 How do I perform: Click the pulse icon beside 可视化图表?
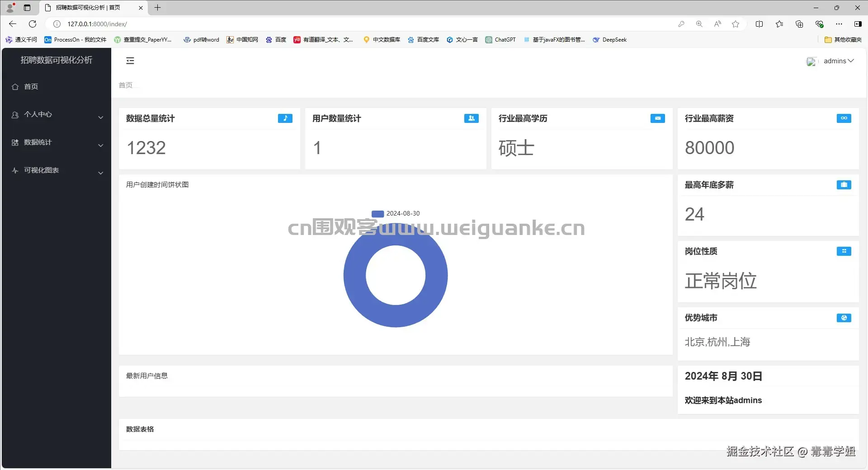coord(15,171)
